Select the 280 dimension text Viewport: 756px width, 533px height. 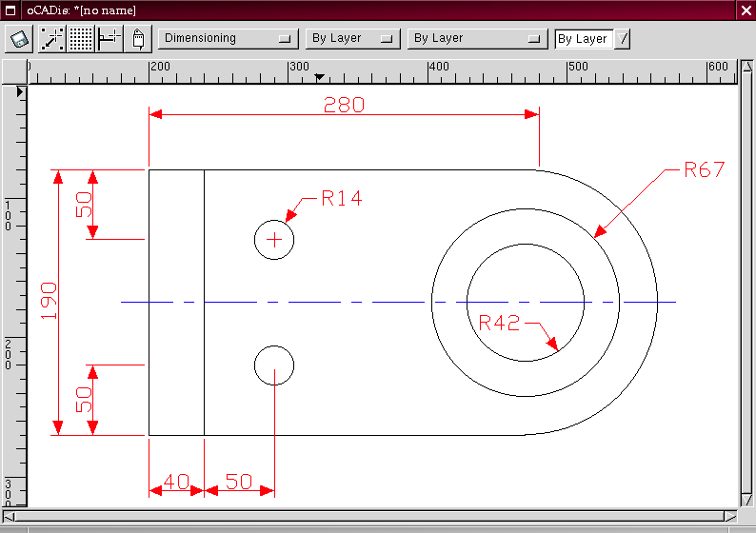[344, 105]
